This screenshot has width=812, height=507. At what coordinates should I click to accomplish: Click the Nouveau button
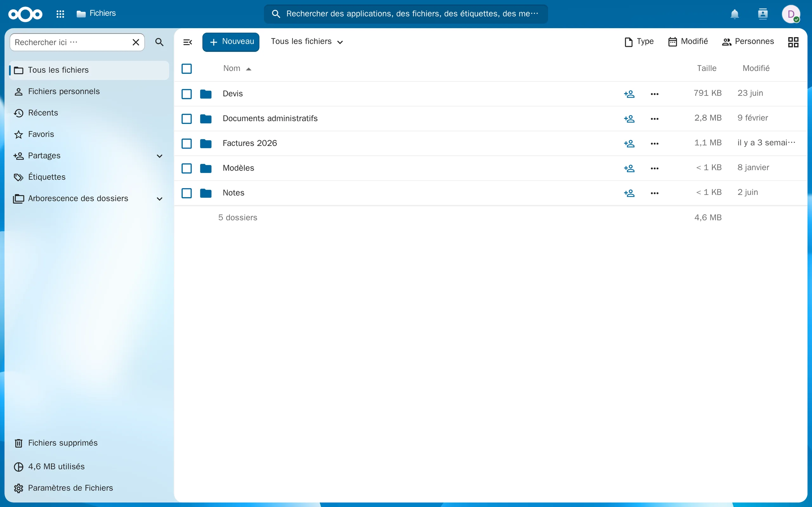(x=231, y=42)
